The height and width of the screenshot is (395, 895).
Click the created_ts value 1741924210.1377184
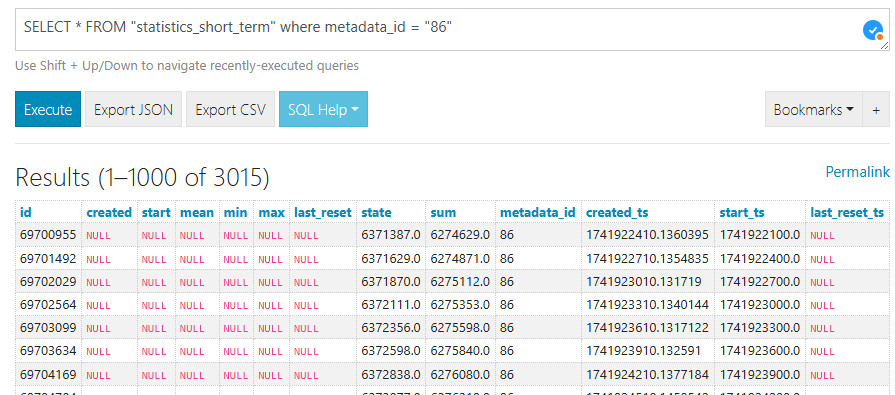pos(647,375)
